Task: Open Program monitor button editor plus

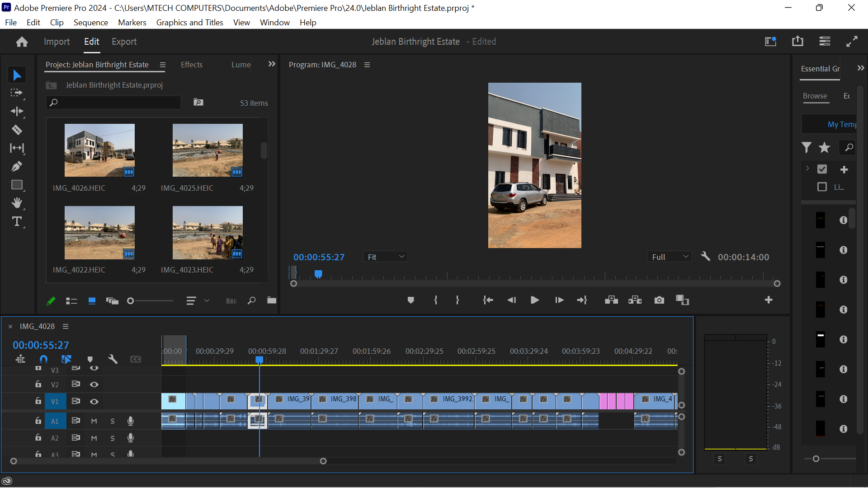Action: click(769, 300)
